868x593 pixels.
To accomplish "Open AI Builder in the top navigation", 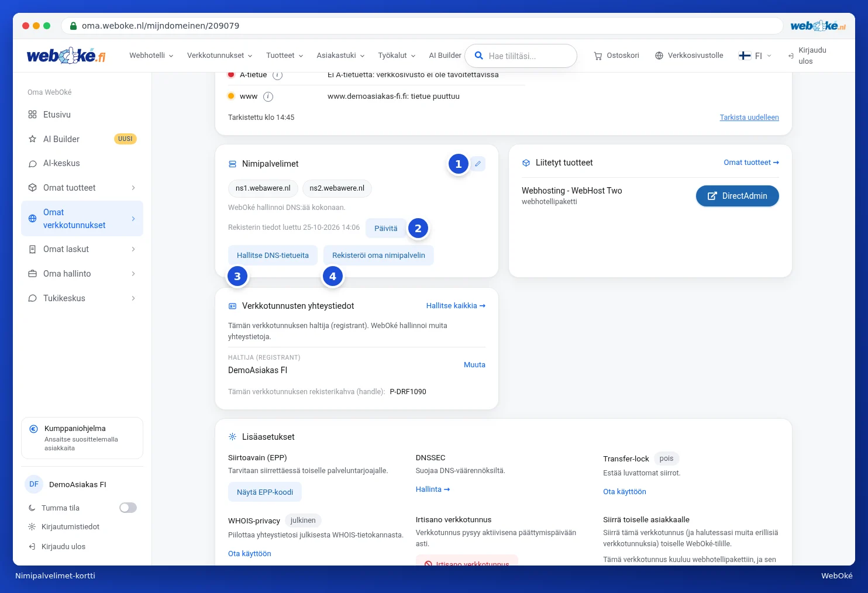I will click(x=445, y=56).
